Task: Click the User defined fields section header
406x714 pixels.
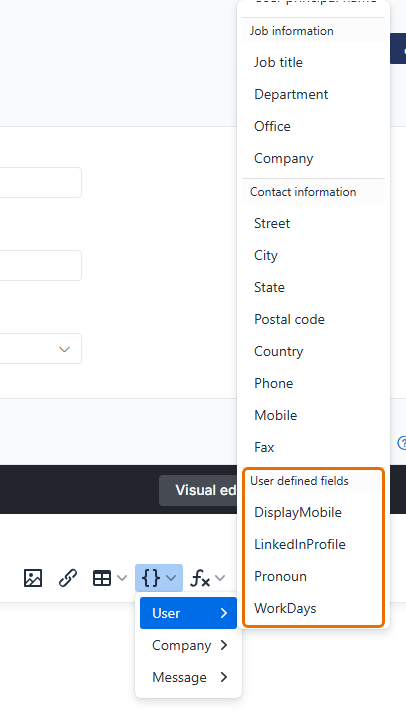Action: tap(314, 481)
